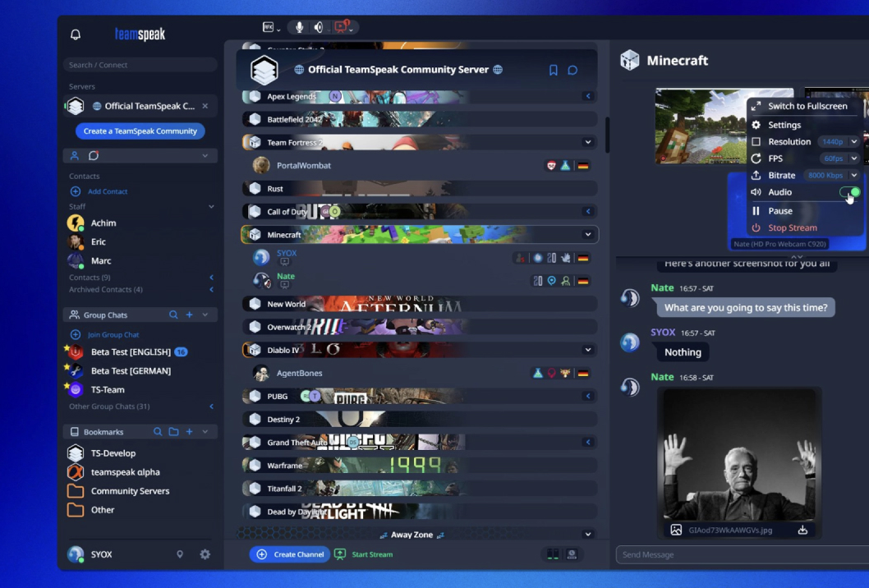Collapse Diablo IV channel
869x588 pixels.
click(x=588, y=350)
